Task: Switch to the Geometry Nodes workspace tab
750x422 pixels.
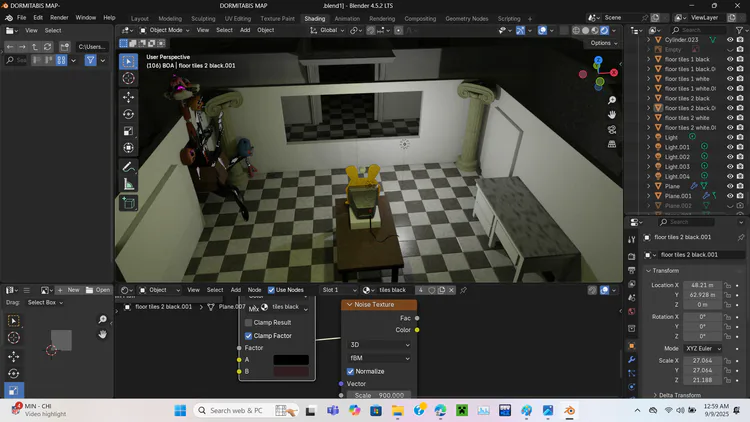Action: [x=466, y=19]
